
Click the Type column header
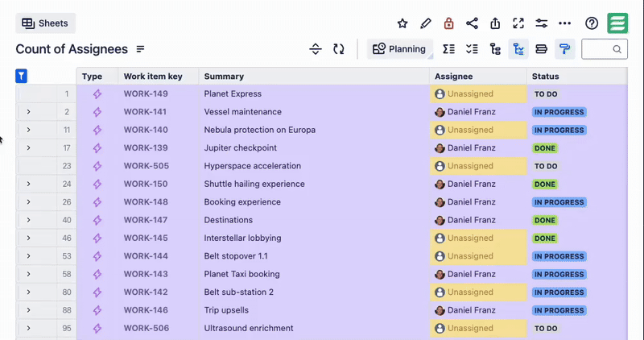pyautogui.click(x=97, y=76)
